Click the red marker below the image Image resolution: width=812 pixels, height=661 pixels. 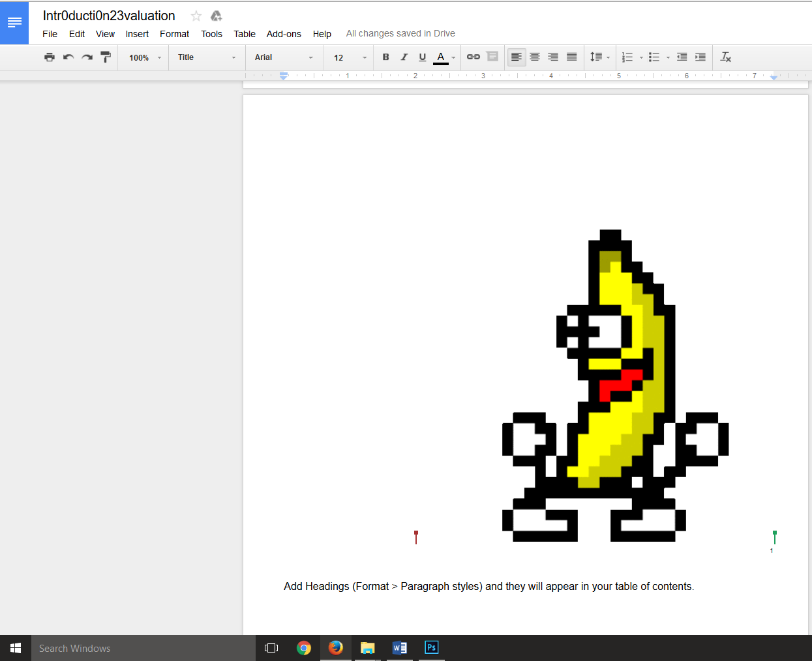[x=416, y=537]
